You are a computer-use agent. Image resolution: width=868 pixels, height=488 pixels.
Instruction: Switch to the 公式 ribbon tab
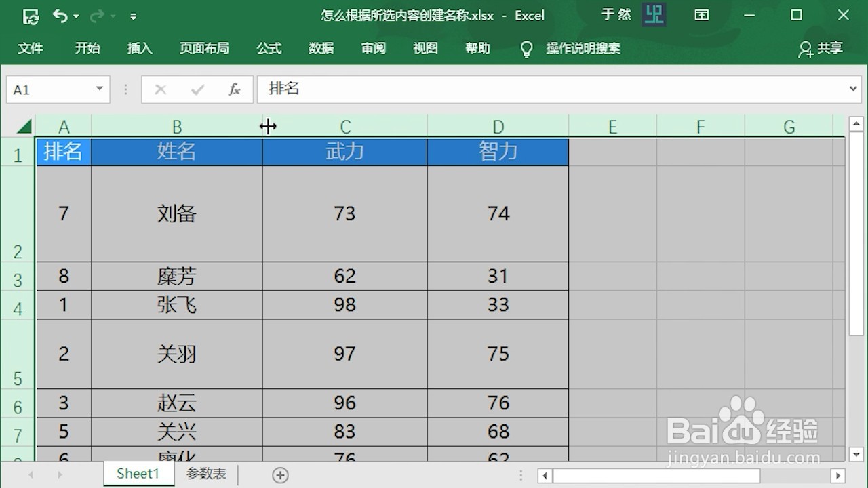[x=269, y=48]
